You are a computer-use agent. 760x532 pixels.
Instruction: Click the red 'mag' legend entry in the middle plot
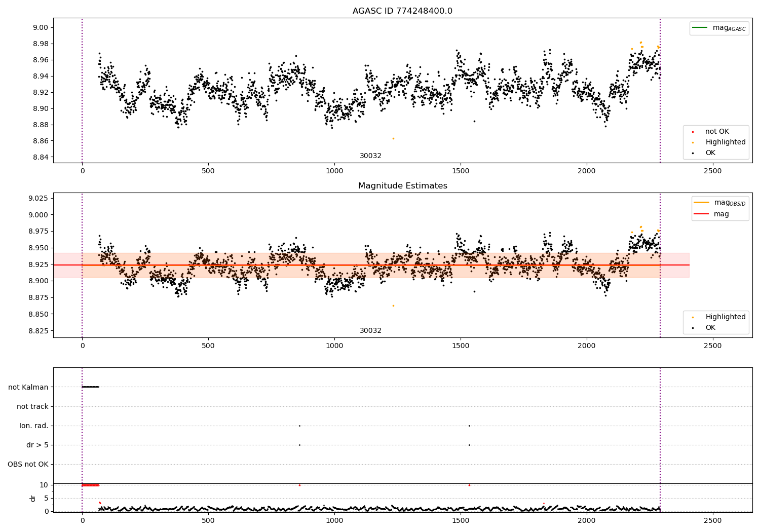click(x=721, y=214)
